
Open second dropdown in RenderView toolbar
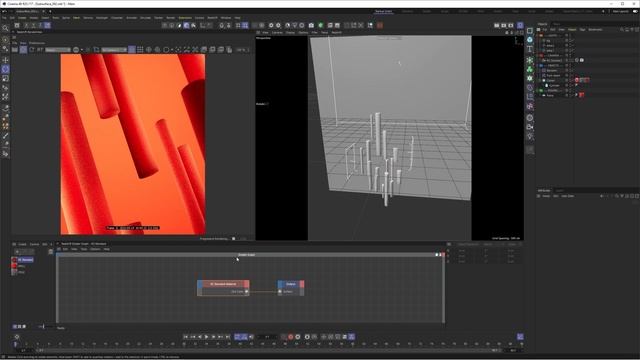[x=113, y=49]
